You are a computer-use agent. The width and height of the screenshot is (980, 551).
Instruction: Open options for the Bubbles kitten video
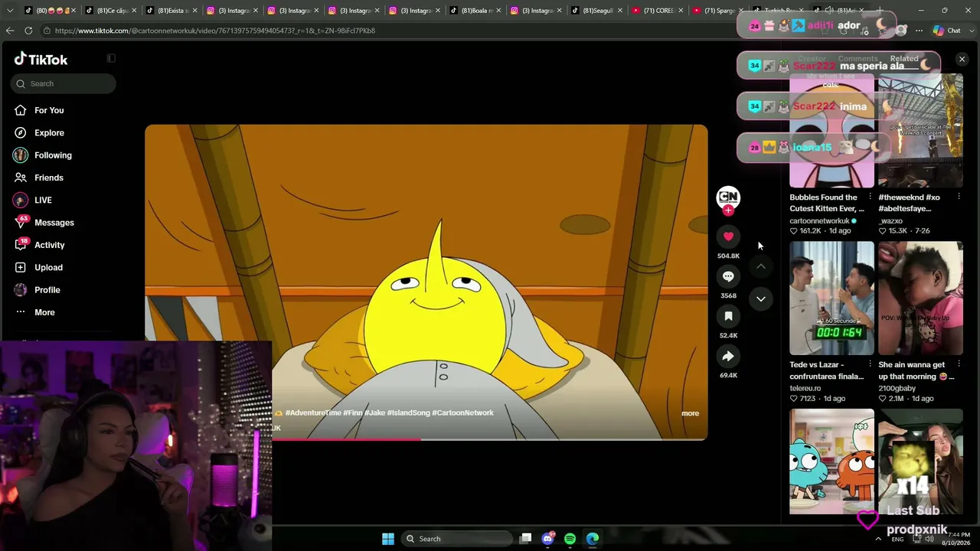point(870,197)
